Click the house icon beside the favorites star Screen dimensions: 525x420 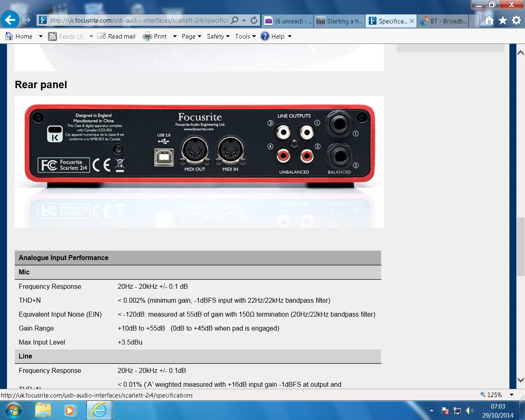coord(489,20)
